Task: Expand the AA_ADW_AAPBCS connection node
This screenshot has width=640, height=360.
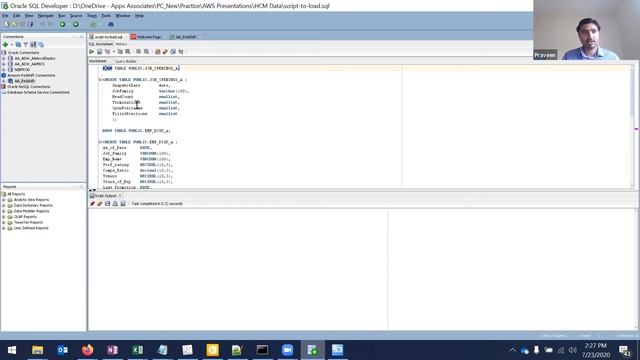Action: [4, 64]
